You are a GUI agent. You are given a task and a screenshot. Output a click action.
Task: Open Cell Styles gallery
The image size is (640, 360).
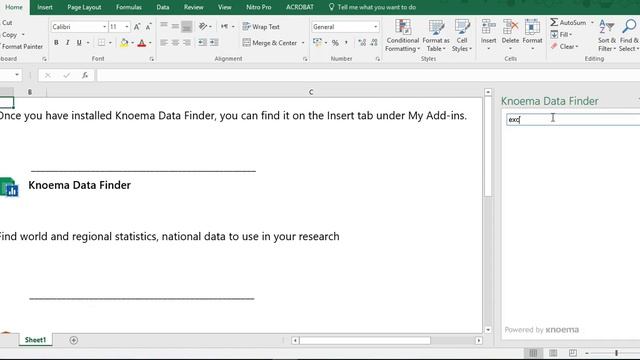[462, 36]
